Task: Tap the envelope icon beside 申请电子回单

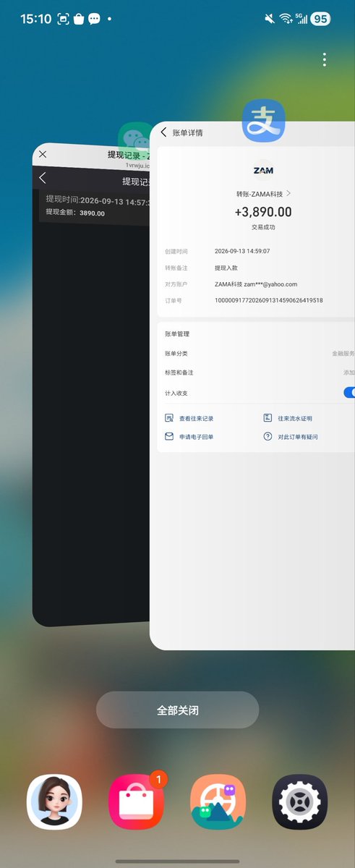Action: click(x=169, y=437)
